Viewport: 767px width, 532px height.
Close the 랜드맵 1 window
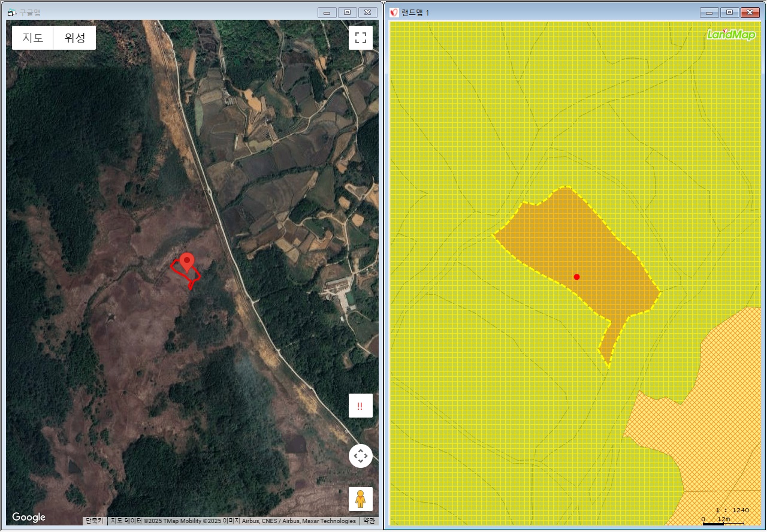coord(750,13)
